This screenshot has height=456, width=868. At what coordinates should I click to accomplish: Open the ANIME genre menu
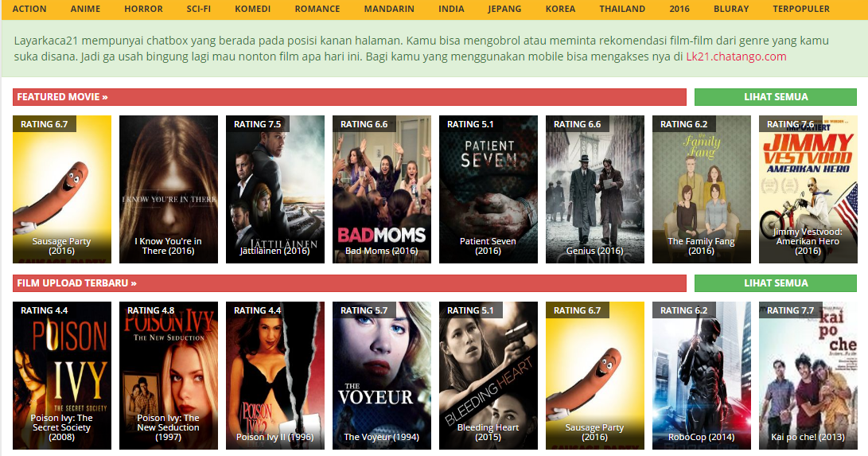point(85,9)
